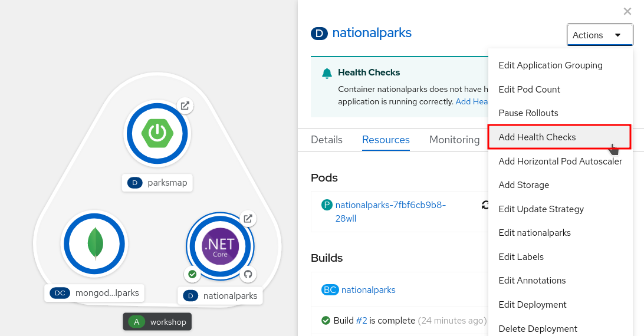Select Edit Pod Count menu option

pos(529,90)
